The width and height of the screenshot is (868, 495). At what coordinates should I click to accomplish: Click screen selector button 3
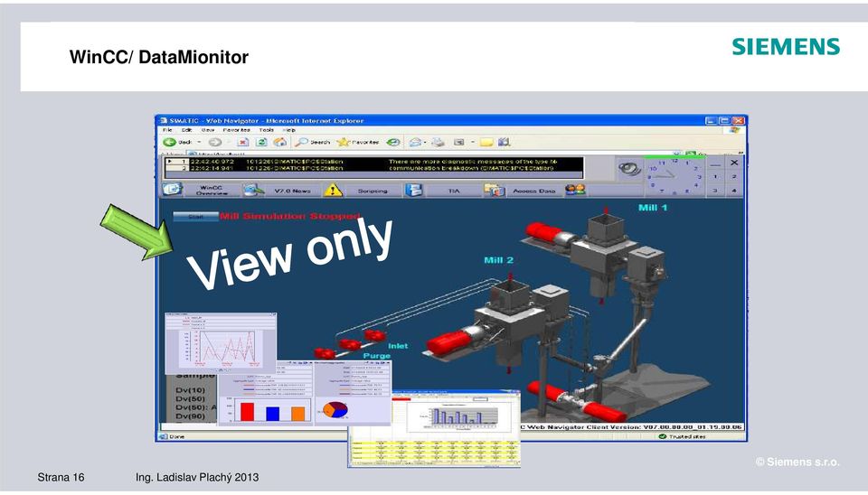point(715,191)
